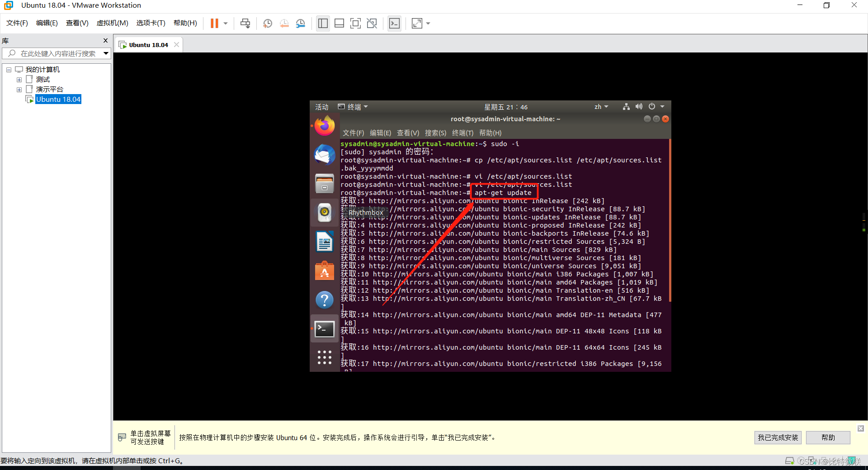Open the Snapshot Manager
The image size is (868, 470).
pyautogui.click(x=301, y=23)
